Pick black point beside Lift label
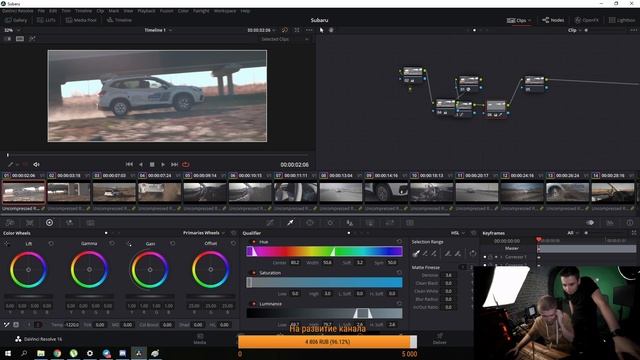Viewport: 640px width, 360px height. click(7, 244)
